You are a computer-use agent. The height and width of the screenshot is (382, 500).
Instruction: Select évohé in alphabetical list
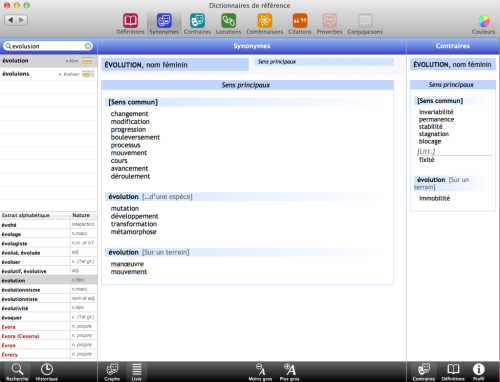point(49,225)
